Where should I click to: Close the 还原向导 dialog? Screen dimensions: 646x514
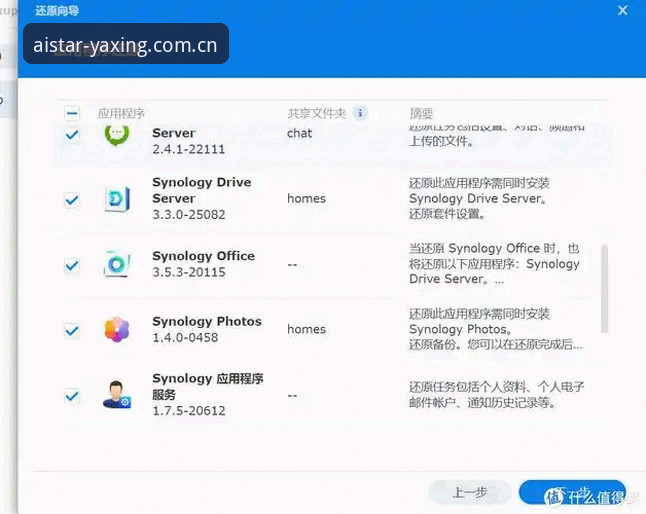point(623,10)
